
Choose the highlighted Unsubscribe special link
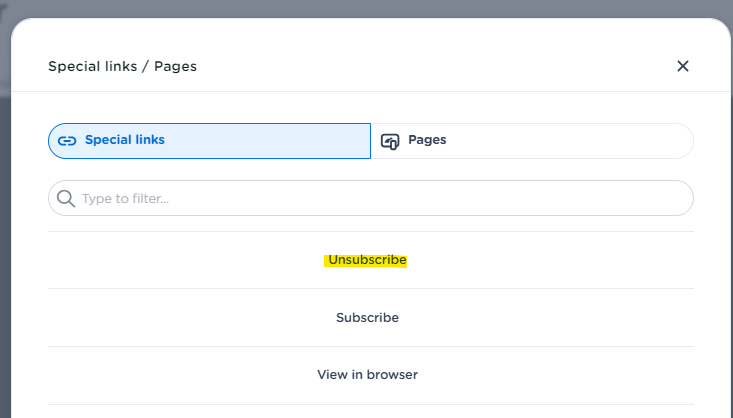tap(366, 260)
